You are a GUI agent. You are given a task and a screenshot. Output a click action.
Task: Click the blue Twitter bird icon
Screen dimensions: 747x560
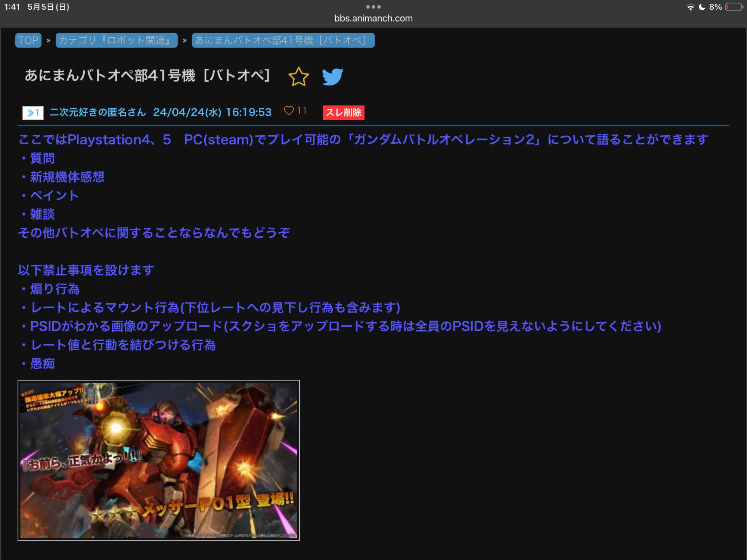click(x=332, y=77)
